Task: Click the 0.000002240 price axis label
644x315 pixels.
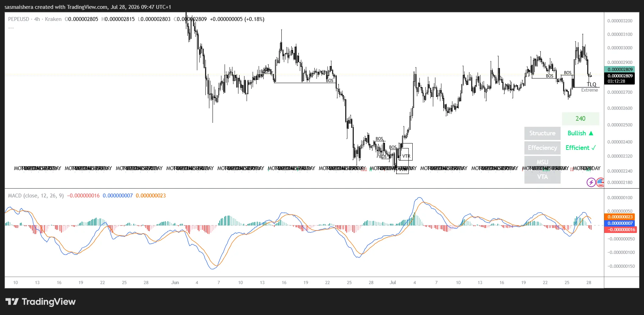Action: [620, 171]
